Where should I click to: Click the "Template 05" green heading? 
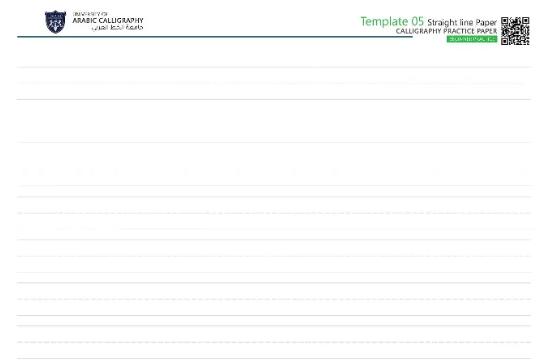392,21
